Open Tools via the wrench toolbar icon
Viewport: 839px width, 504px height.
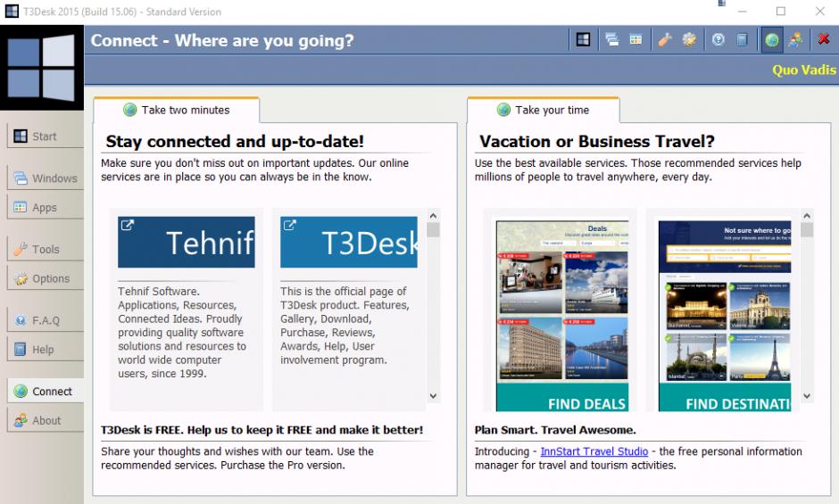click(665, 39)
